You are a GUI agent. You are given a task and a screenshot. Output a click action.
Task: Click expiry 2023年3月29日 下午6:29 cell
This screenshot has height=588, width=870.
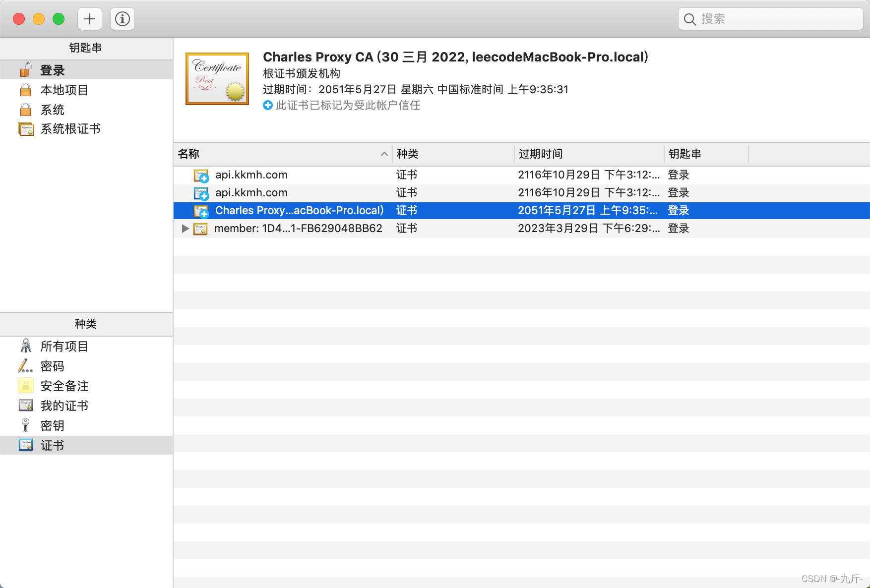589,228
